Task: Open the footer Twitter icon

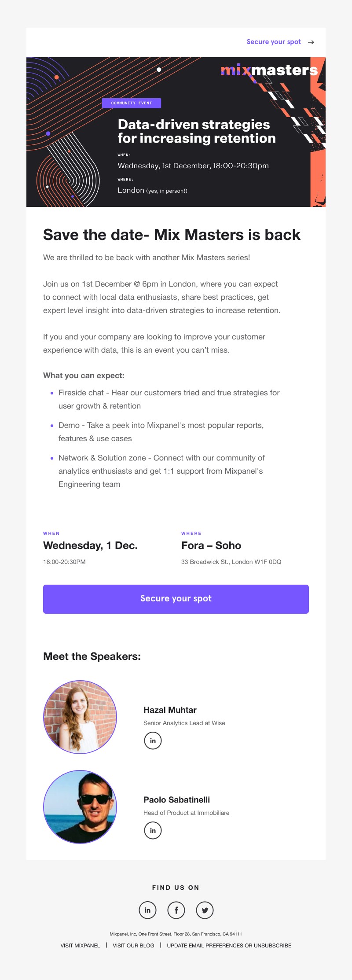Action: click(x=205, y=910)
